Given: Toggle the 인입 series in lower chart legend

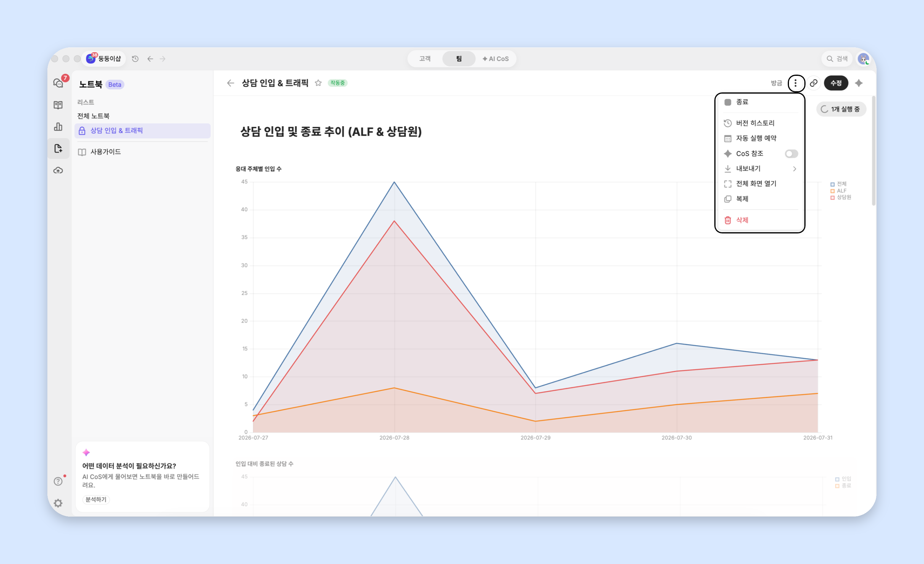Looking at the screenshot, I should [843, 479].
